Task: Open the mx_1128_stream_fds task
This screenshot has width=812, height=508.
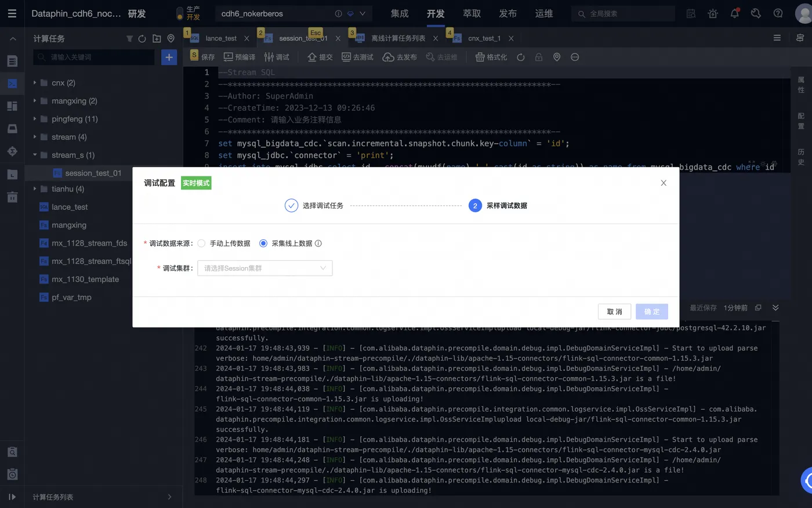Action: pos(89,243)
